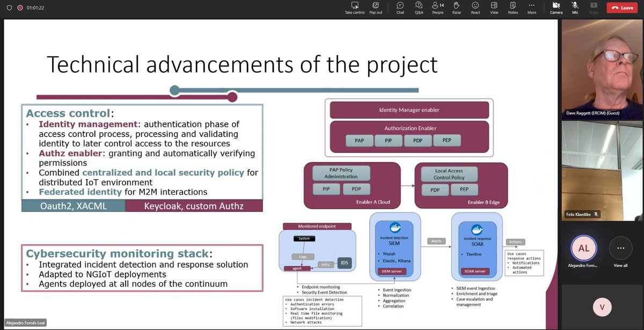Turn on your camera

coord(556,8)
